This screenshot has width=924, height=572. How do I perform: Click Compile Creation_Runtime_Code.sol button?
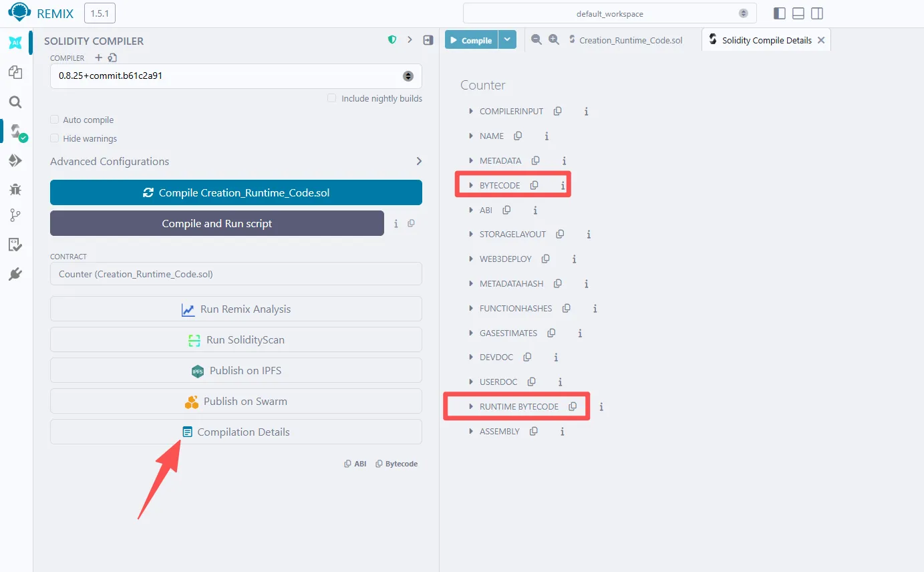pos(236,192)
